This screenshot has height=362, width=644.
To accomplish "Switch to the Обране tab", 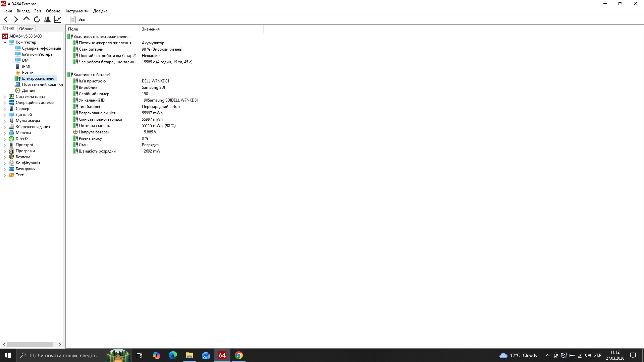I will 26,29.
